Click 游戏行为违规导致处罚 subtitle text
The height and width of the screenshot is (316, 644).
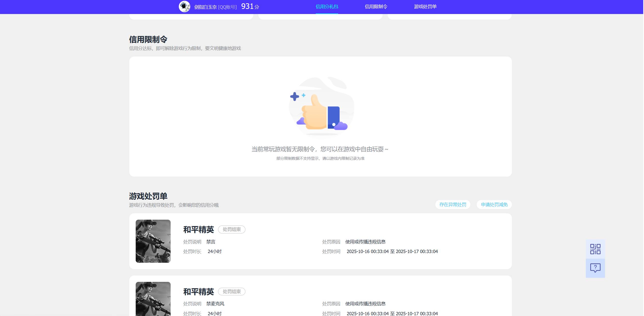tap(174, 205)
